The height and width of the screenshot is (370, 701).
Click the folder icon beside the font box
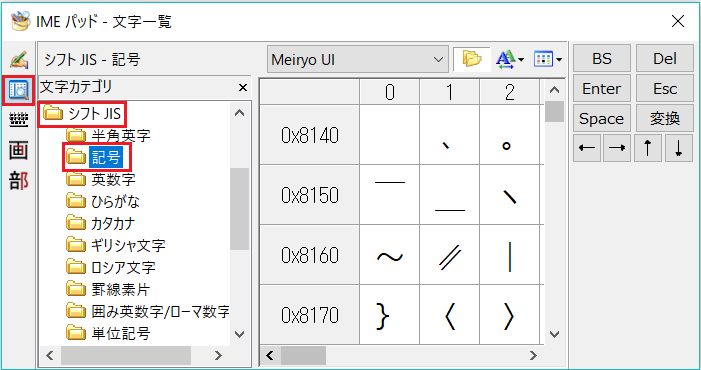click(472, 59)
